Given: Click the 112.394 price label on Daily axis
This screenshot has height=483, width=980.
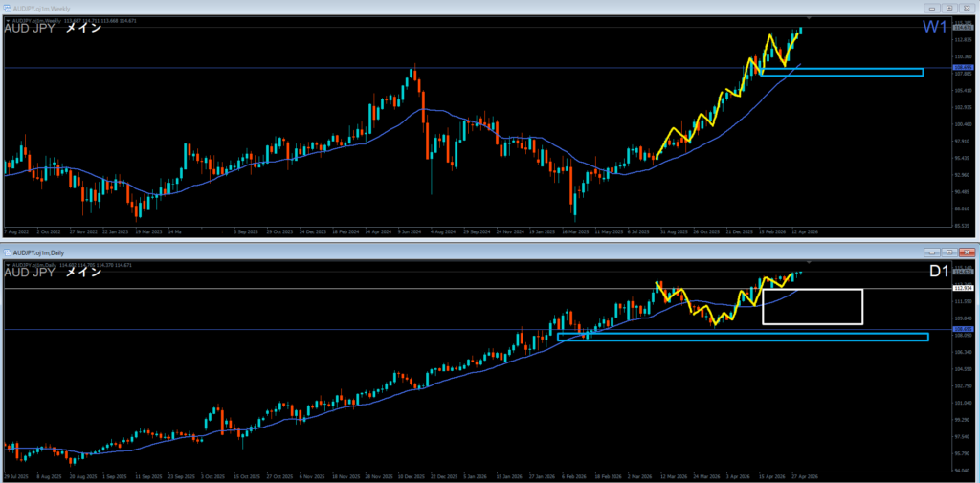Looking at the screenshot, I should point(962,288).
